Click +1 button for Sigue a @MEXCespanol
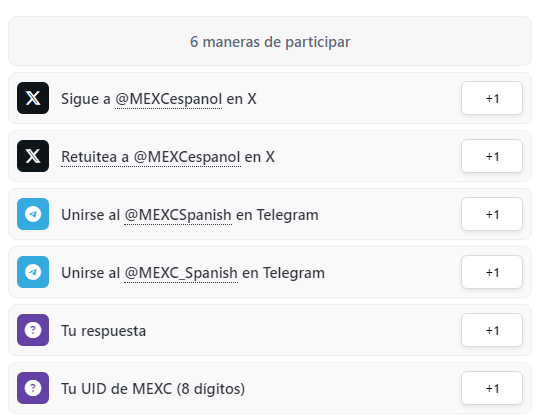The height and width of the screenshot is (420, 540). tap(492, 98)
